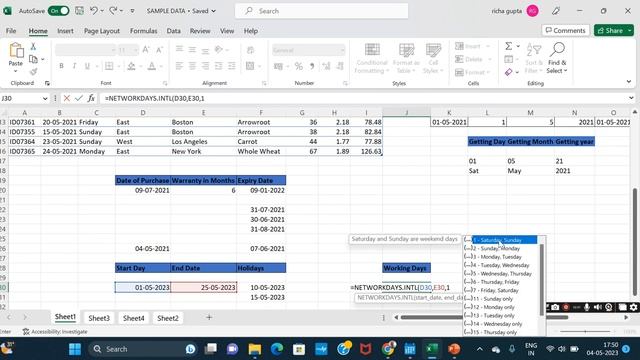Viewport: 640px width, 360px height.
Task: Click the Search box in title bar
Action: pos(322,11)
